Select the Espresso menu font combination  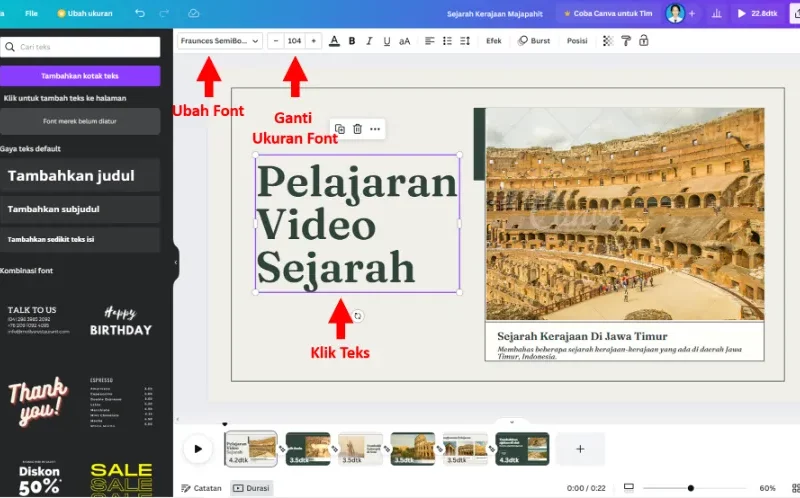121,402
